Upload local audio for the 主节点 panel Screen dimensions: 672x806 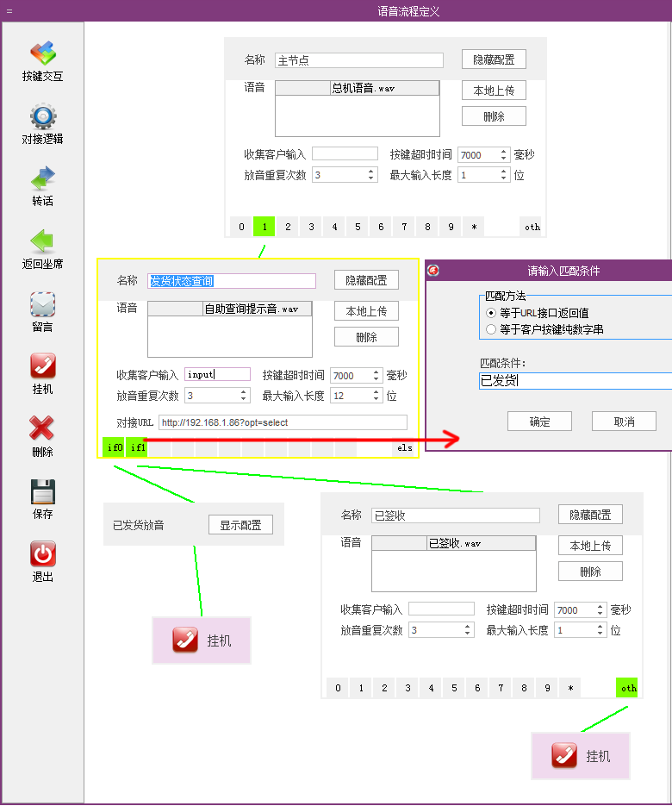(x=494, y=91)
